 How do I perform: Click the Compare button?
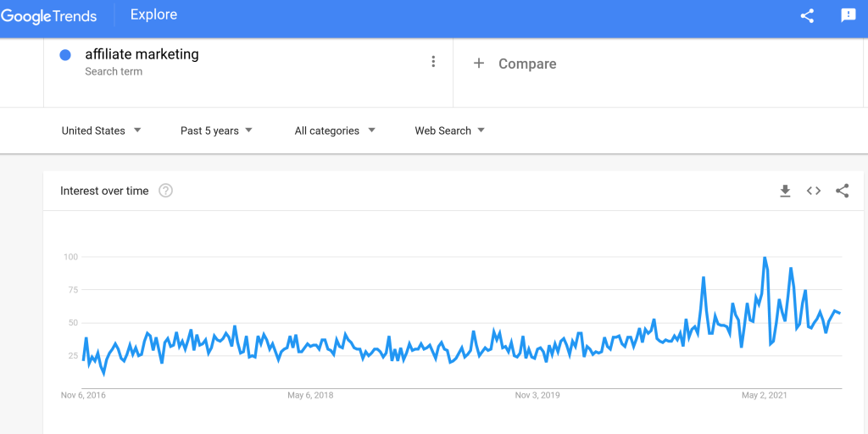[527, 64]
